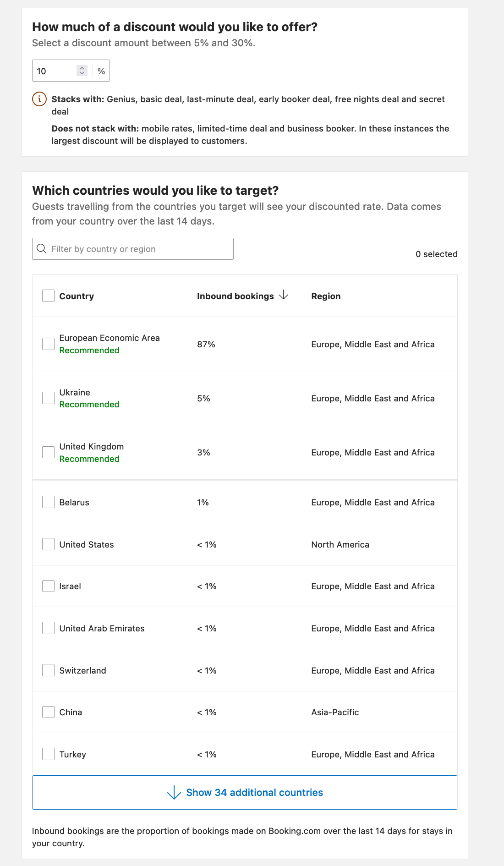The height and width of the screenshot is (866, 504).
Task: Click the discount percentage value box
Action: [53, 70]
